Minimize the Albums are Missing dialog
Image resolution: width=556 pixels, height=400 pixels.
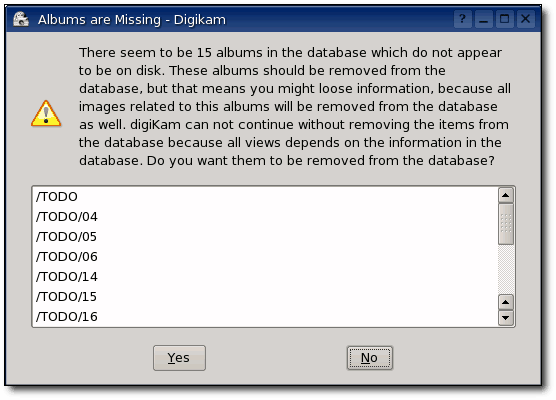pos(483,19)
